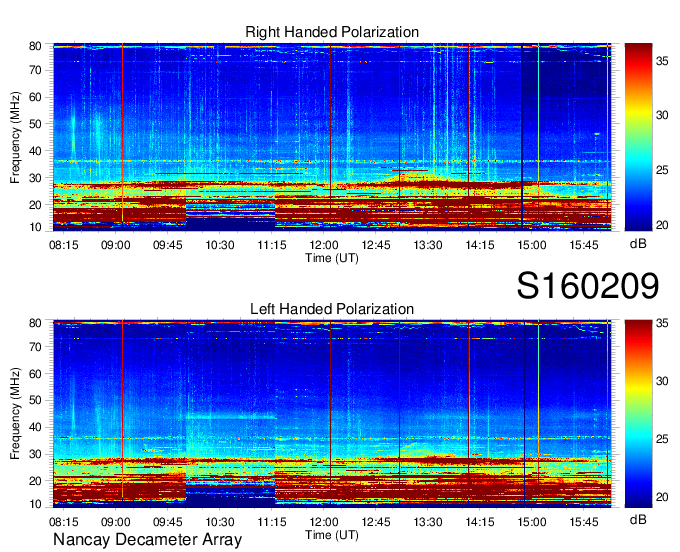Screen dimensions: 680x552
Task: Click the 50 MHz tick of Left Handed plot
Action: tap(35, 400)
